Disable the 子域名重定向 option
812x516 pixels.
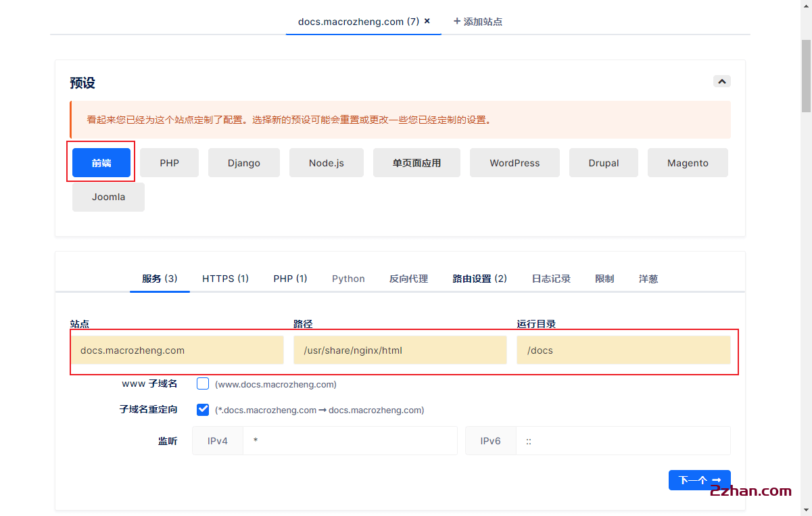(203, 409)
